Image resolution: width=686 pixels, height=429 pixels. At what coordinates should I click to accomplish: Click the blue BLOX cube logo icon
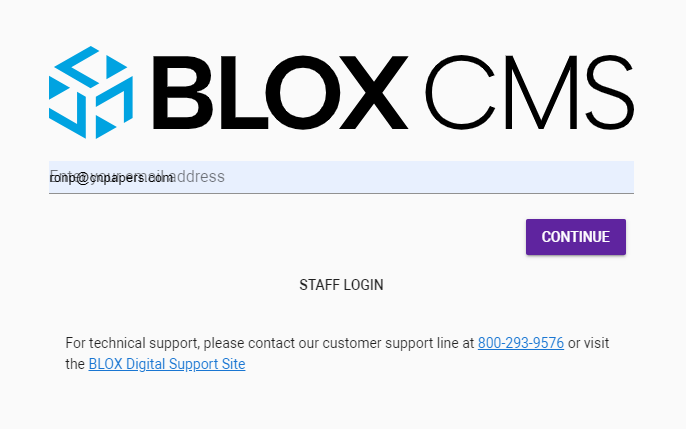91,92
